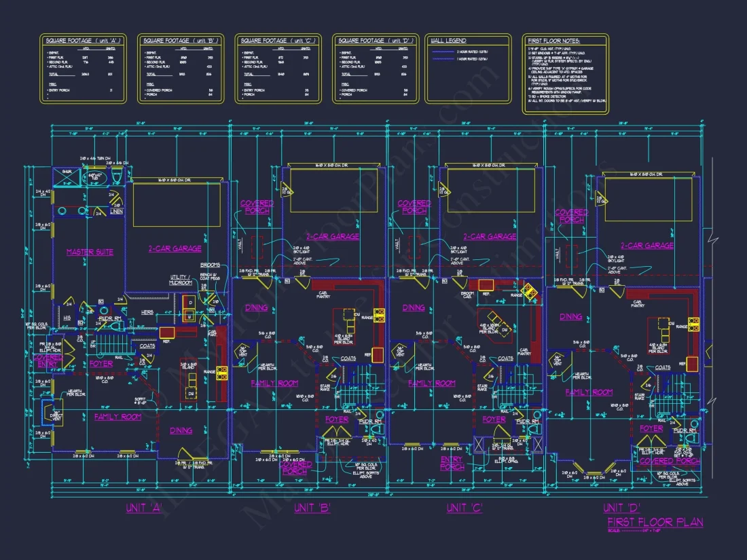This screenshot has height=560, width=747.
Task: Click the Unit 'A' square footage table
Action: (x=83, y=69)
